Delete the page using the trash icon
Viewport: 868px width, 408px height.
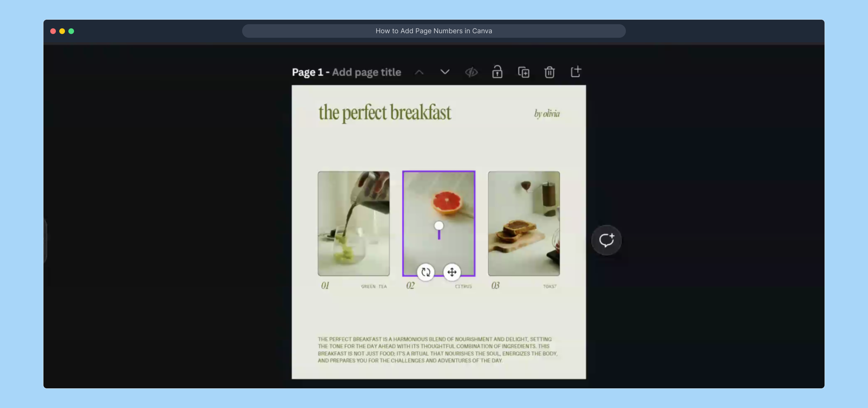coord(550,72)
